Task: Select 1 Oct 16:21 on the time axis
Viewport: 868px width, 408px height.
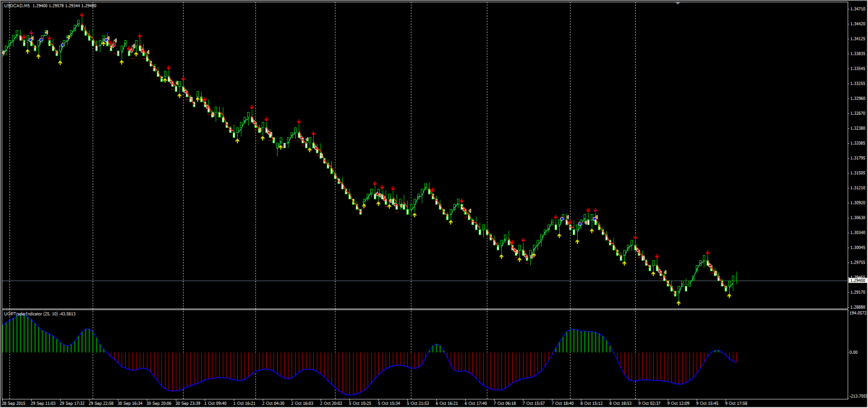Action: 245,403
